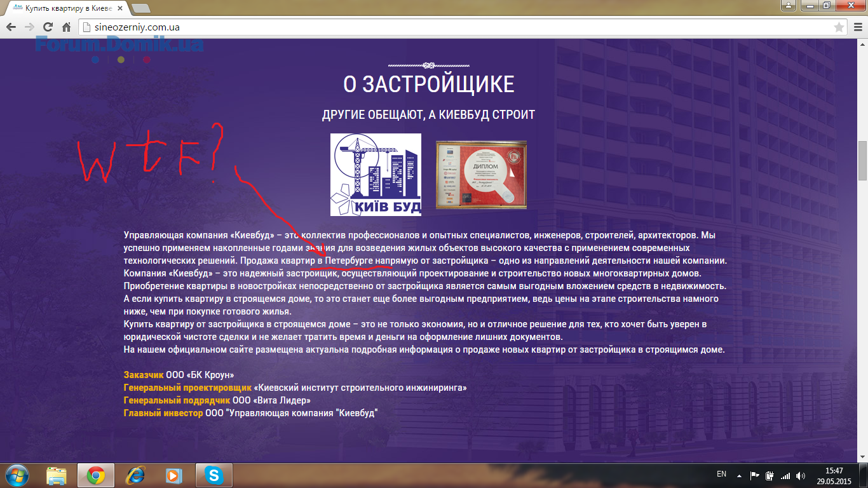The width and height of the screenshot is (868, 488).
Task: Click the Главный инвестор label
Action: click(x=163, y=413)
